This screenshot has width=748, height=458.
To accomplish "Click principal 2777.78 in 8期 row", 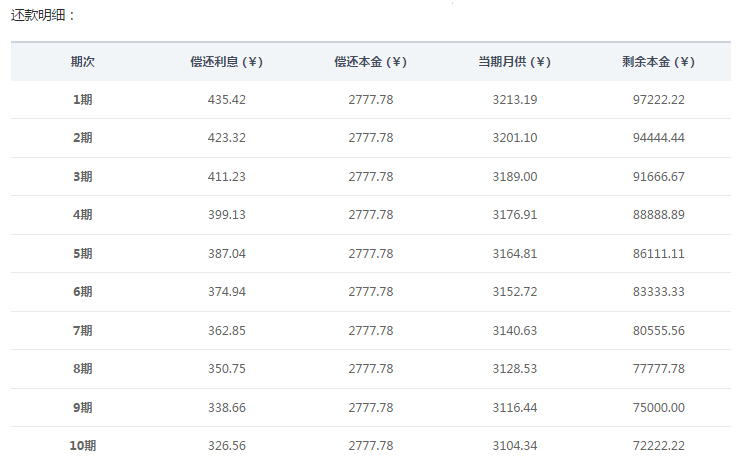I will [x=371, y=369].
